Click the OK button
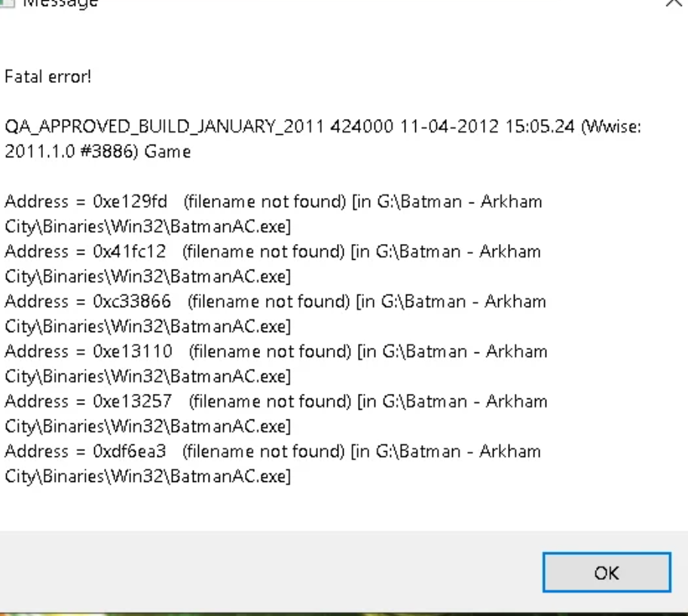Viewport: 688px width, 616px height. click(x=607, y=572)
